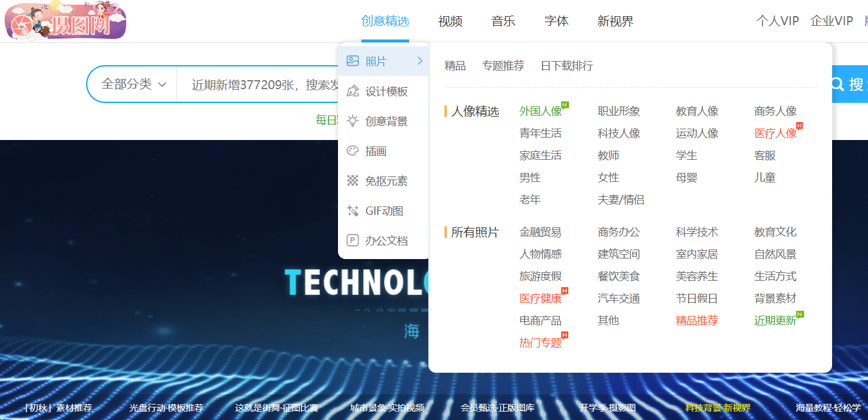The image size is (868, 420).
Task: Open 科学技术 photo category
Action: (698, 232)
